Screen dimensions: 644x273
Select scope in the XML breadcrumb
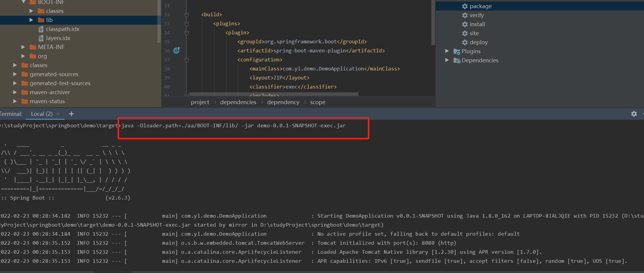(x=318, y=102)
